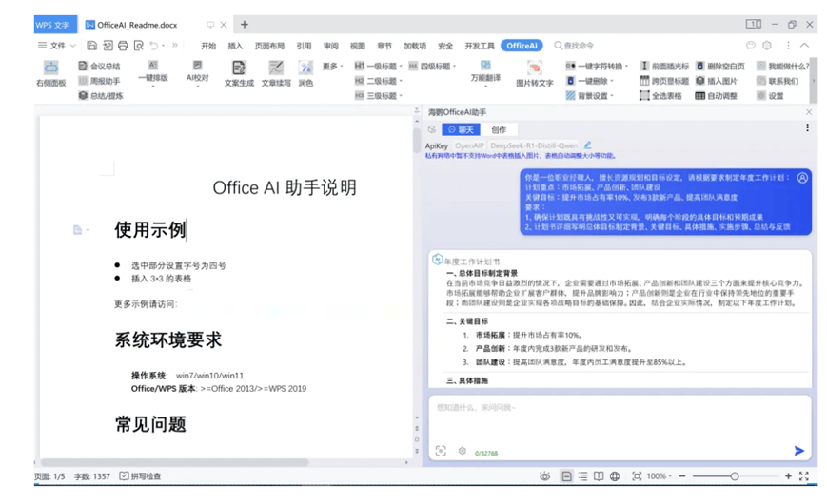Open the 四级标题 dropdown
The image size is (827, 504).
pos(454,67)
